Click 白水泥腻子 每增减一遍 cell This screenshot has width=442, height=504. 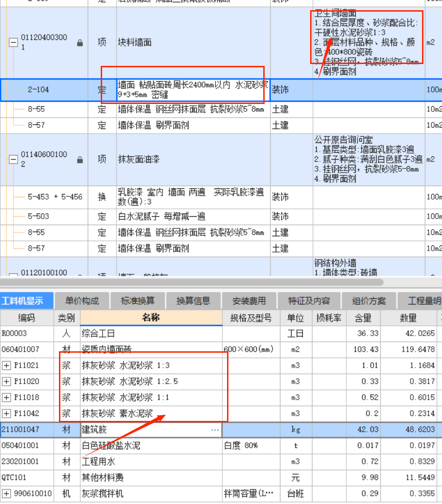(x=193, y=216)
